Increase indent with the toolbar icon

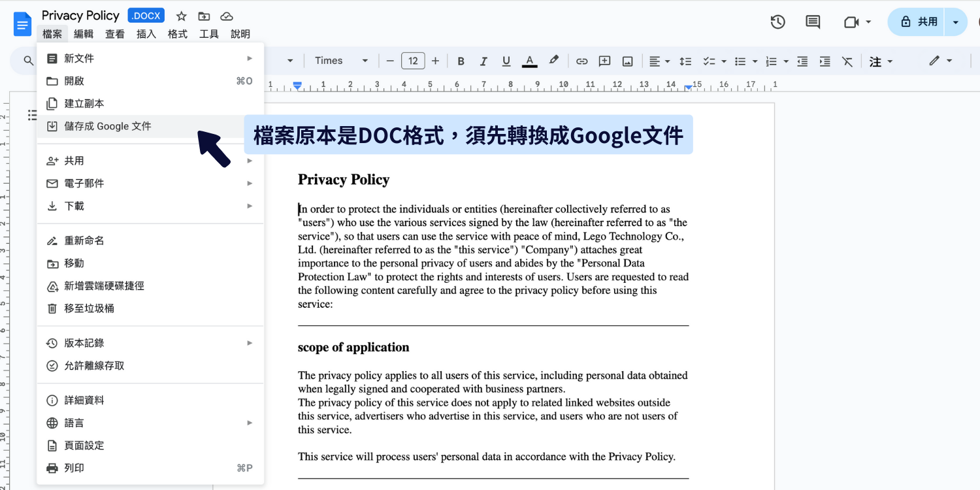point(825,61)
